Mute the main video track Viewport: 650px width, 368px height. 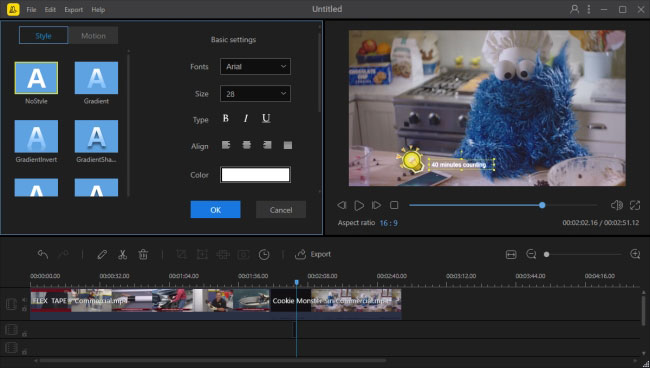point(24,300)
